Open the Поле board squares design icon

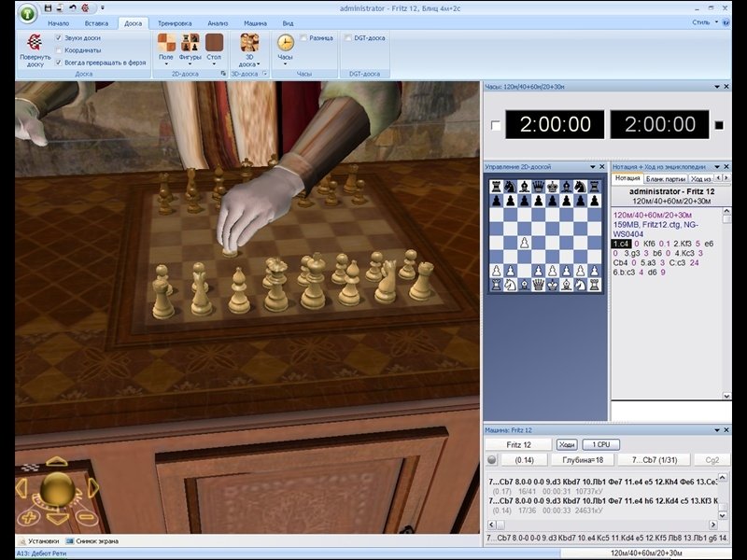pyautogui.click(x=166, y=42)
